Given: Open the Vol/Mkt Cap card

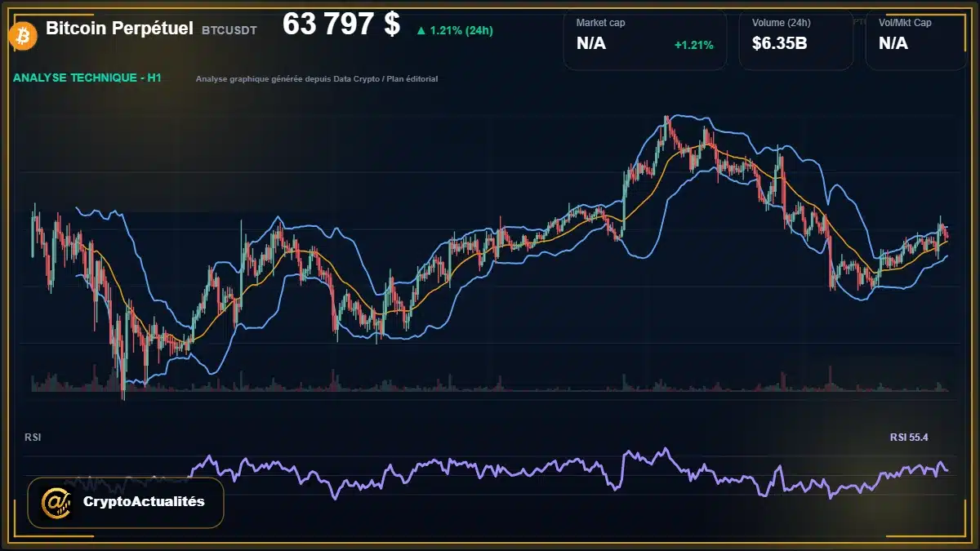Looking at the screenshot, I should coord(918,40).
